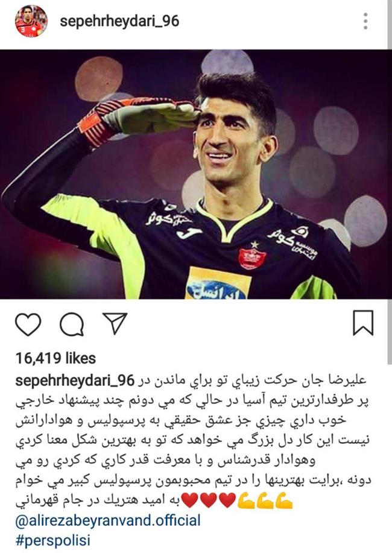Tap the header username sepehrheydari_96
The width and height of the screenshot is (392, 553).
(x=119, y=21)
